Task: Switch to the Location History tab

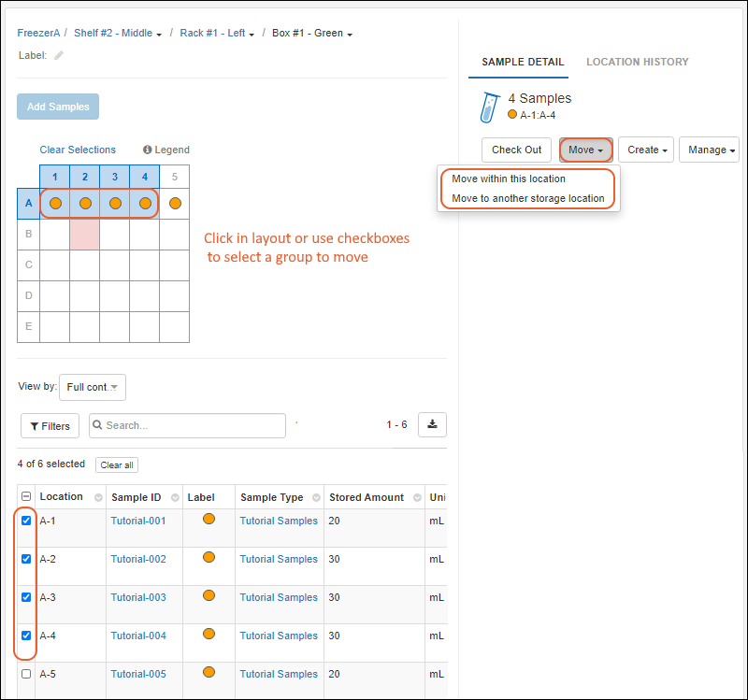Action: pos(637,62)
